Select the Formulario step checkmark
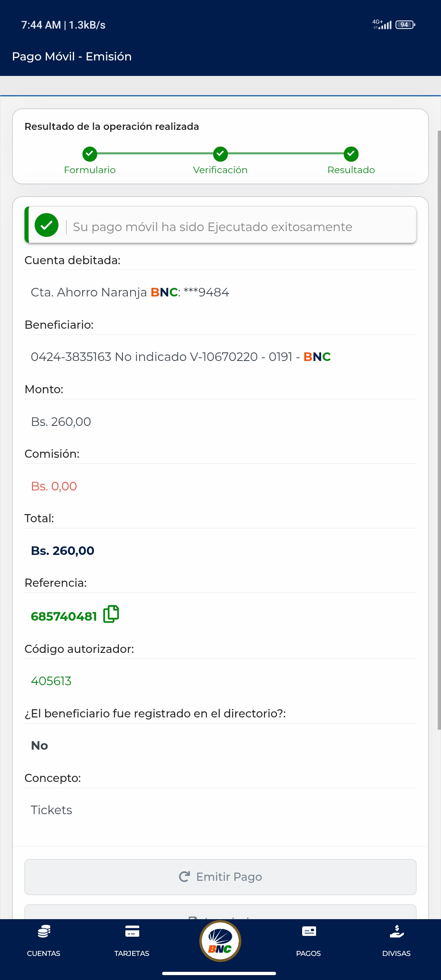The width and height of the screenshot is (441, 980). pyautogui.click(x=90, y=154)
